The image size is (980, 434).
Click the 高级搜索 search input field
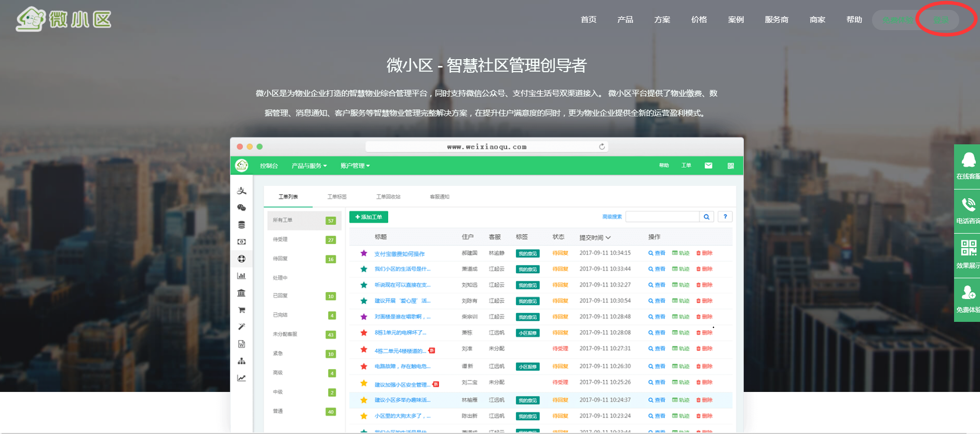click(662, 217)
